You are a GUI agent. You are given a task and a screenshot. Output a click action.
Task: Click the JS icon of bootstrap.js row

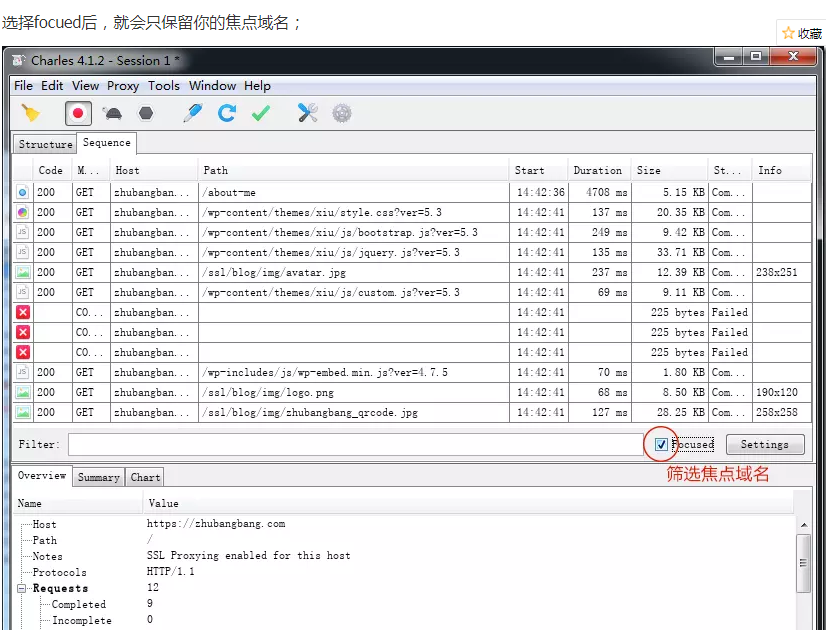pyautogui.click(x=23, y=232)
